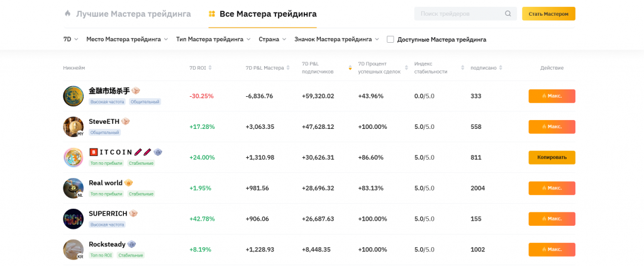Open avatar of 金融市场杀手 trader
This screenshot has height=266, width=644.
point(74,96)
